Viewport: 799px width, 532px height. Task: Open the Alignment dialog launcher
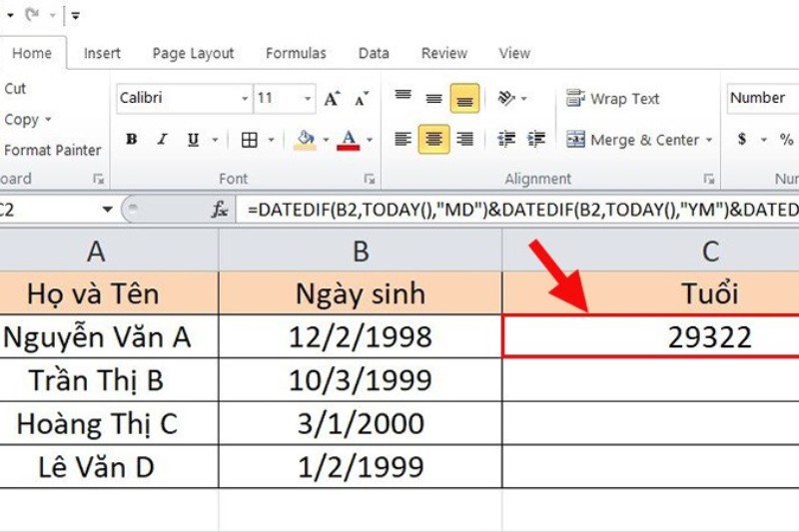708,179
